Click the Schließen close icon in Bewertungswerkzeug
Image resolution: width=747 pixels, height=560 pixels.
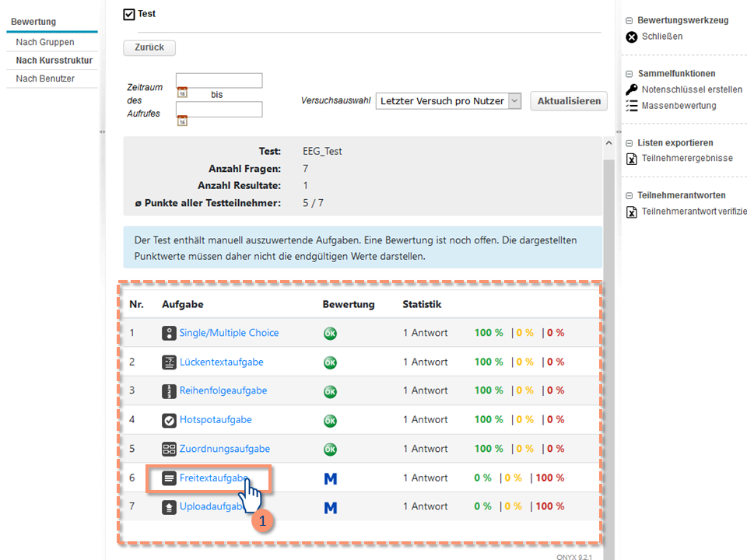[632, 37]
